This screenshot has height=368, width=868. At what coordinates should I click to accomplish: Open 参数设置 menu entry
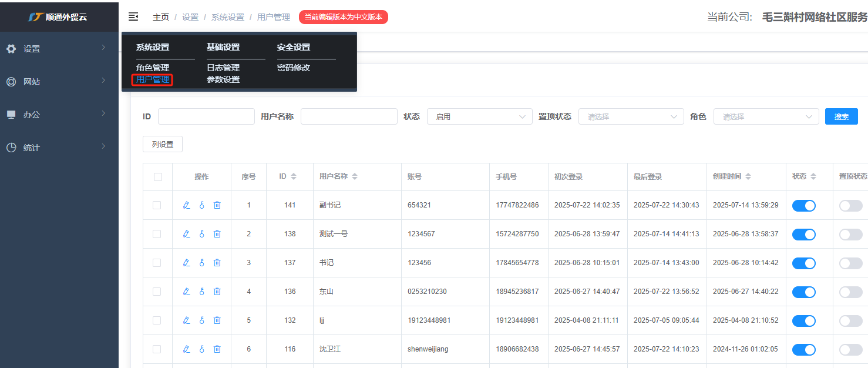(223, 79)
